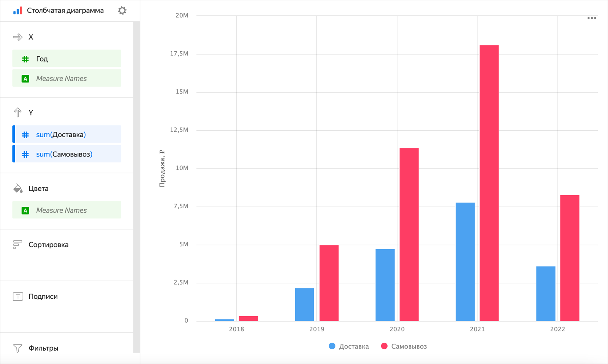Open the chart options via the three-dot menu
The width and height of the screenshot is (608, 364).
pyautogui.click(x=592, y=17)
